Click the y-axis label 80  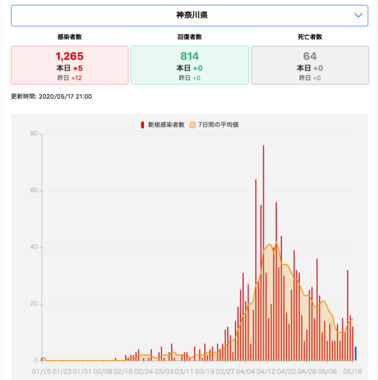click(x=34, y=134)
